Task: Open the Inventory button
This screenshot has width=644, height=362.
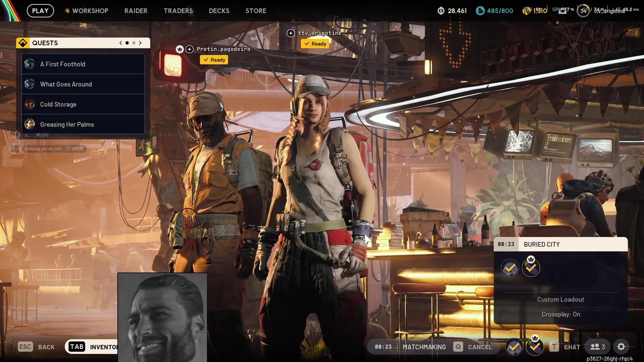Action: (x=104, y=347)
